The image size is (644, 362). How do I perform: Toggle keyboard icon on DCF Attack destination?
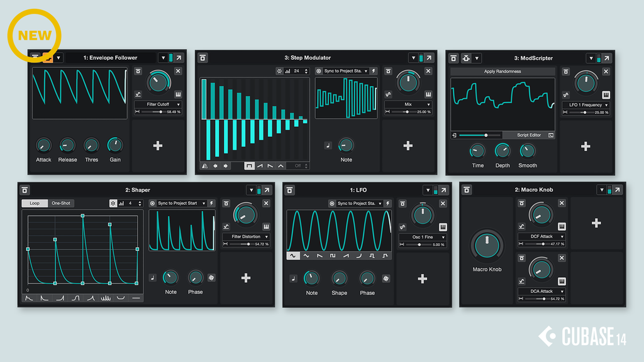tap(562, 226)
